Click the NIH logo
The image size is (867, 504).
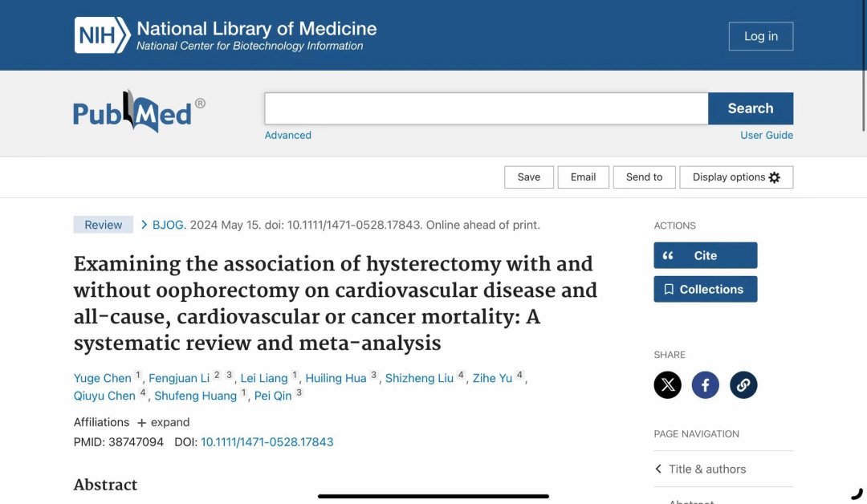coord(102,36)
